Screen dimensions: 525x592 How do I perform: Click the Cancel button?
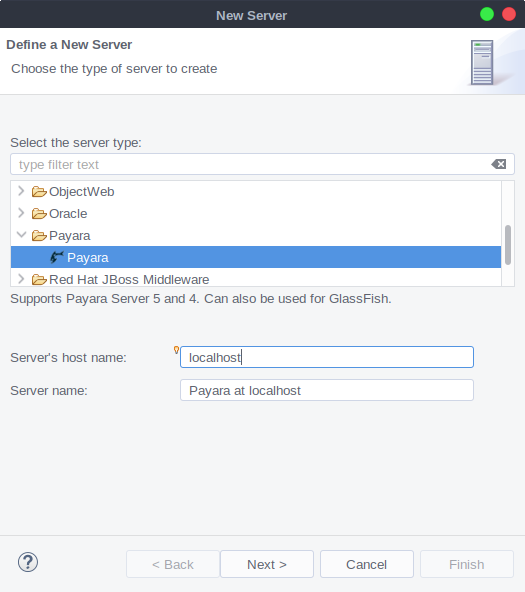click(366, 564)
